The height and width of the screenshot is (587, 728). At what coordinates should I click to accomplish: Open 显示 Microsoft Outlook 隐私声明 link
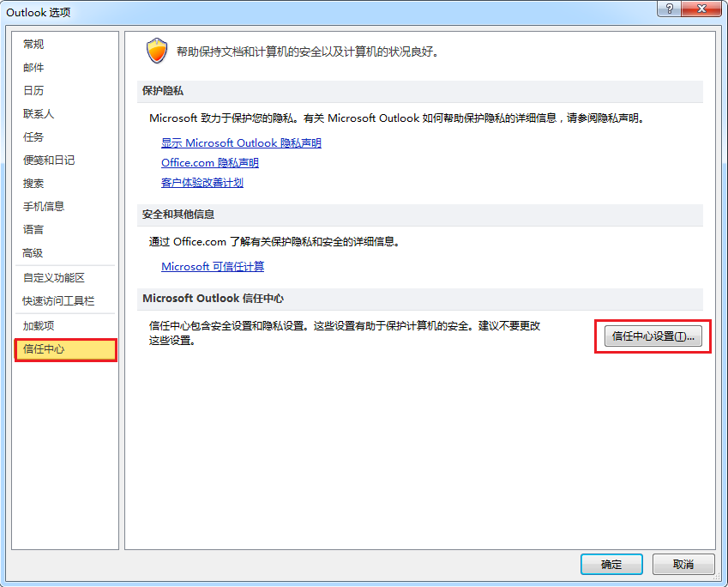241,143
